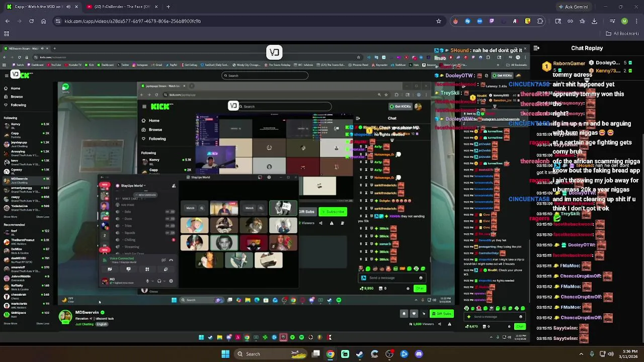The image size is (644, 362).
Task: Toggle Discord microphone mute in the video
Action: [x=147, y=281]
